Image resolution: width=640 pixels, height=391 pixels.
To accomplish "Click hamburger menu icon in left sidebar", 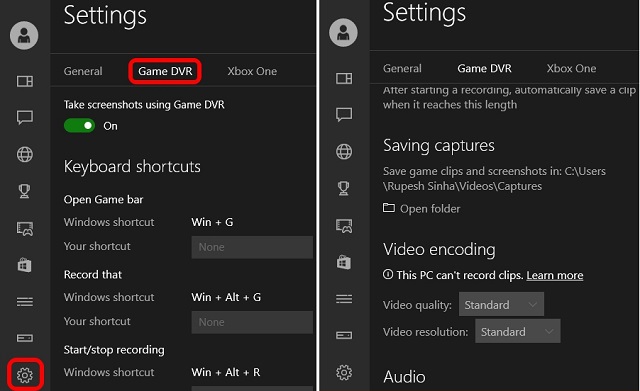I will click(25, 302).
